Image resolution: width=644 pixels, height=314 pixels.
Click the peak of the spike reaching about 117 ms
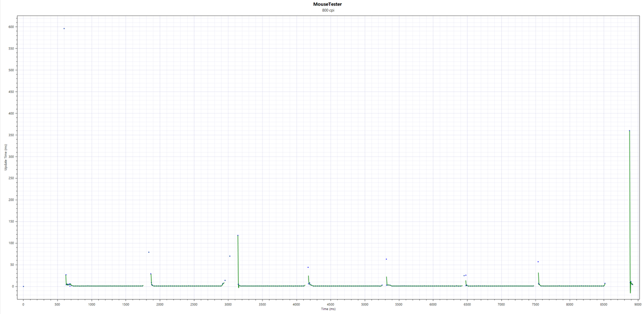(x=238, y=236)
